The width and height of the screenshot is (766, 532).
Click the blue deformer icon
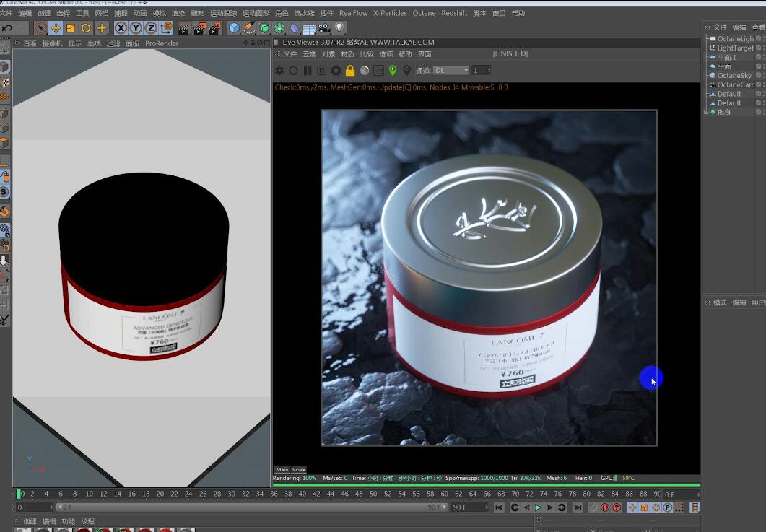[x=294, y=28]
